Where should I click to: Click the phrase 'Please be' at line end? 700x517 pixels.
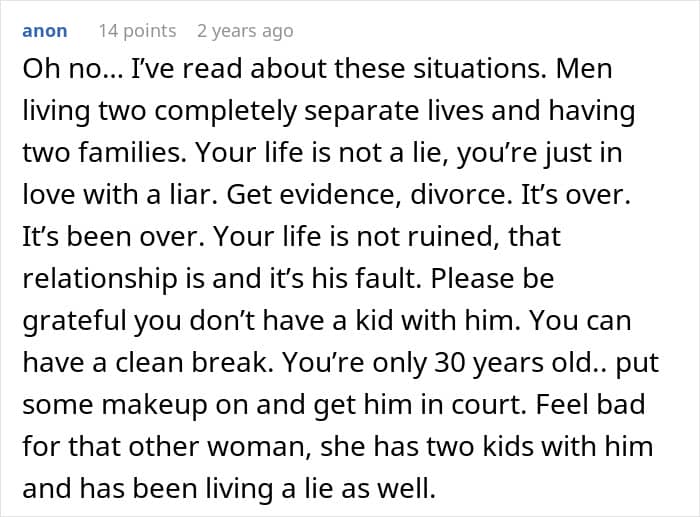tap(492, 278)
